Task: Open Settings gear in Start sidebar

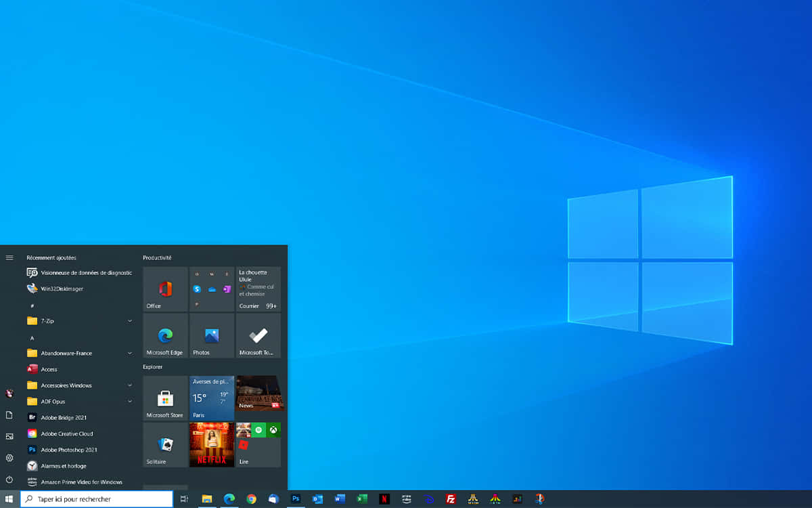Action: coord(9,458)
